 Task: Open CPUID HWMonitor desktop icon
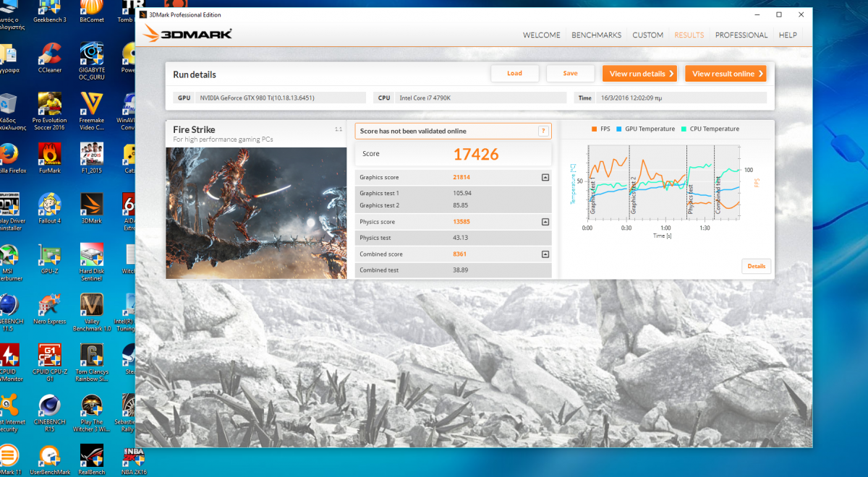(x=9, y=363)
